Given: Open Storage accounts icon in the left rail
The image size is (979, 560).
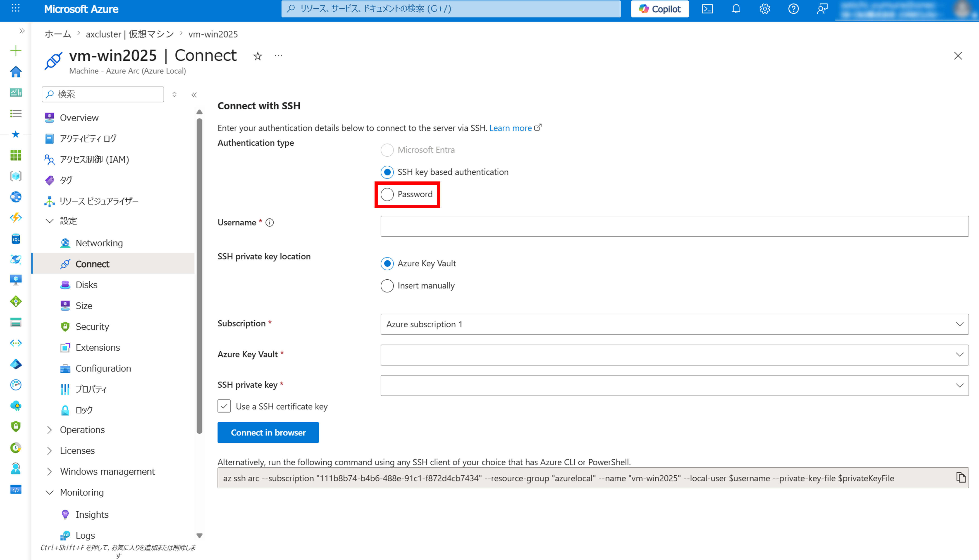Looking at the screenshot, I should pos(16,322).
